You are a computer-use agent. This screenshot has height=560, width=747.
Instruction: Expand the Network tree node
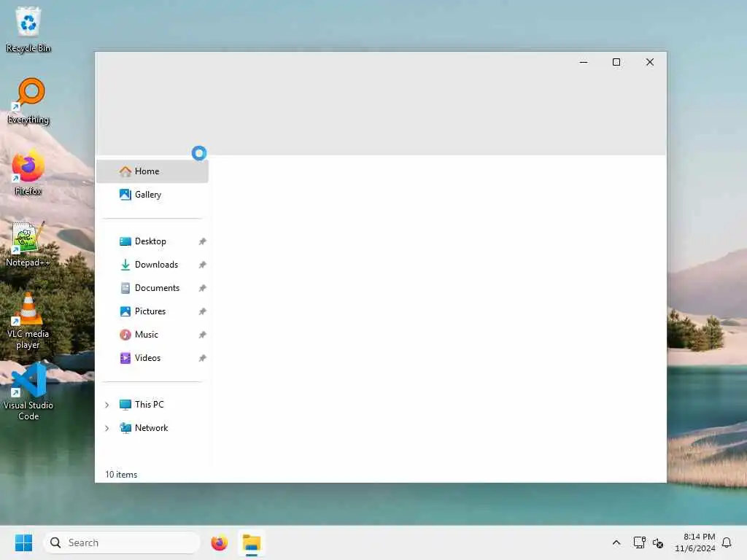point(107,428)
